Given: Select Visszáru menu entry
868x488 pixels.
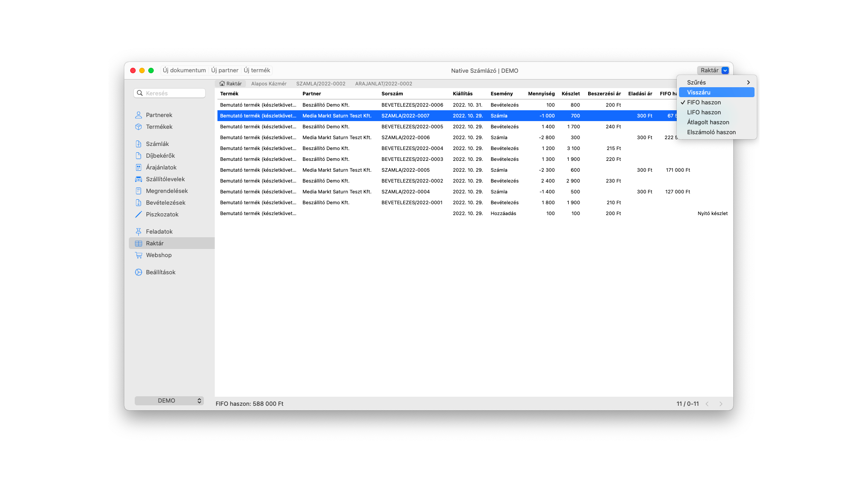Looking at the screenshot, I should (698, 93).
